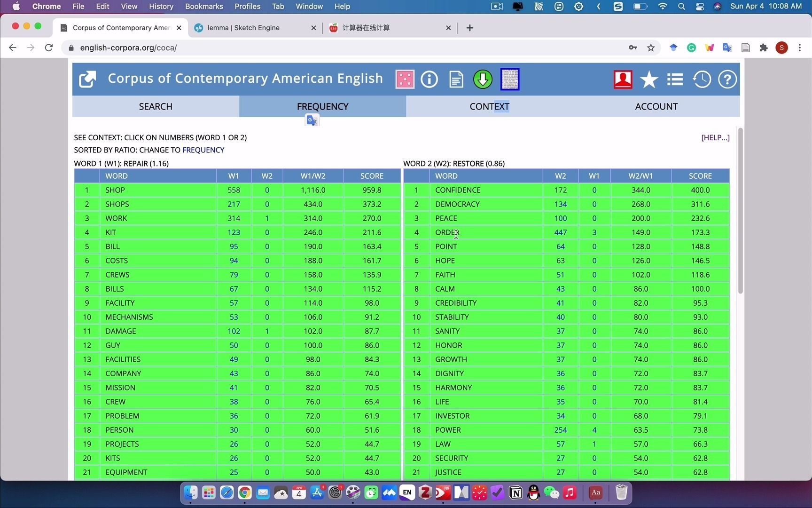Click the [HELP...] link
The image size is (812, 508).
(x=715, y=137)
